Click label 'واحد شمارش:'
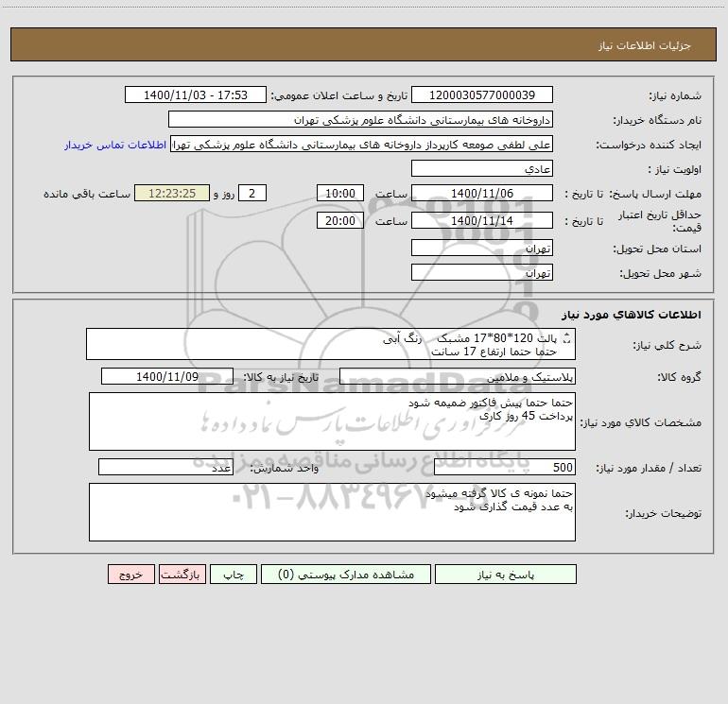728x704 pixels. 285,468
